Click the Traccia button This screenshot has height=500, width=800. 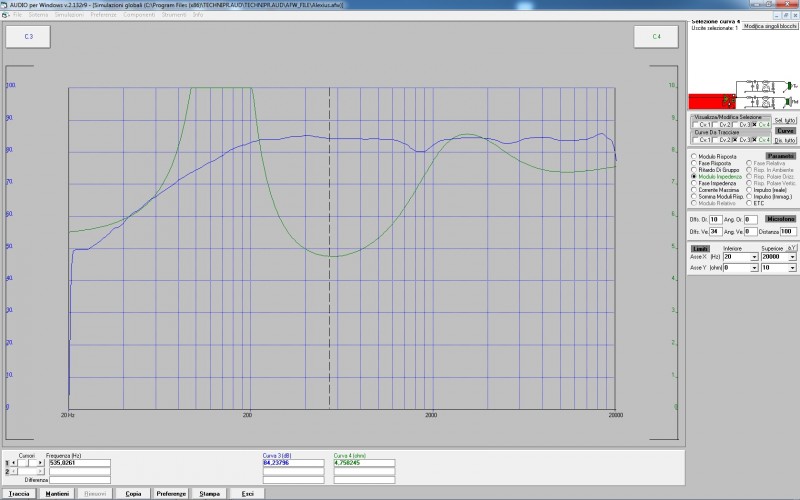pos(19,493)
